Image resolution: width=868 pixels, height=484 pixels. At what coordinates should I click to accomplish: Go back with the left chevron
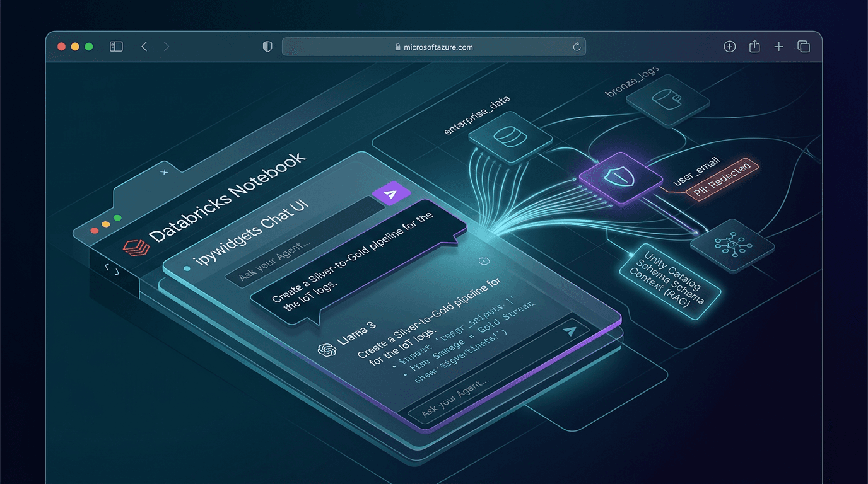tap(144, 47)
